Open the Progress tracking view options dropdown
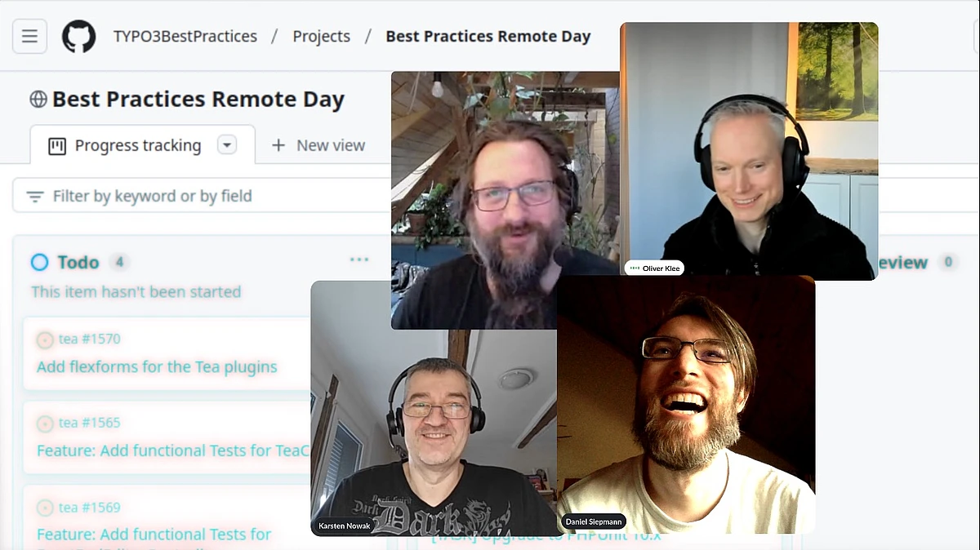Image resolution: width=980 pixels, height=550 pixels. (227, 145)
